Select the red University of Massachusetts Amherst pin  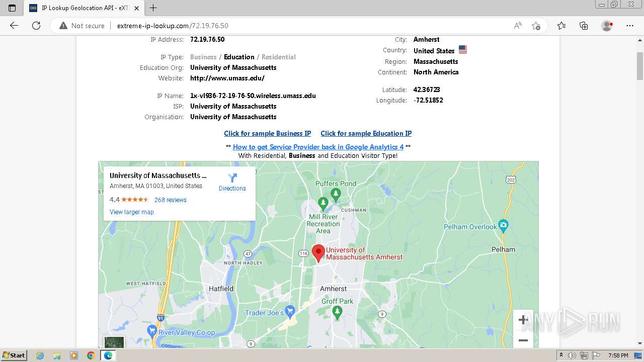[x=318, y=253]
